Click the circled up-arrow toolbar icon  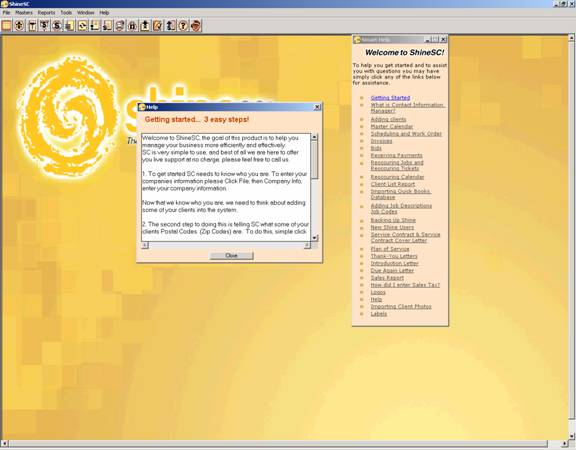click(x=19, y=26)
